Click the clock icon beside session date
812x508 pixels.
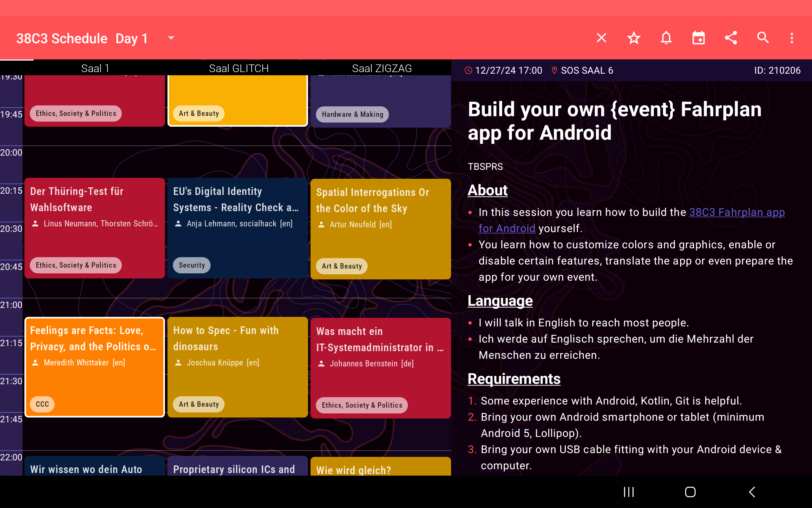(x=468, y=70)
